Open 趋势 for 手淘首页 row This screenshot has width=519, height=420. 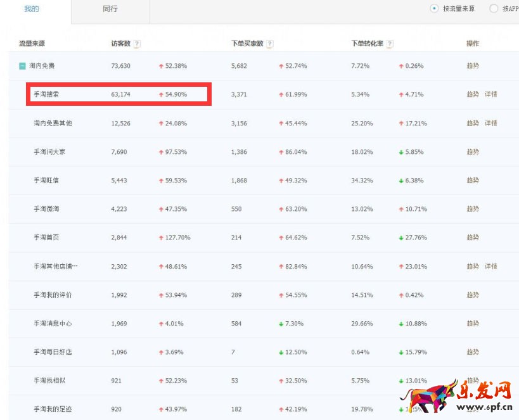(x=473, y=238)
